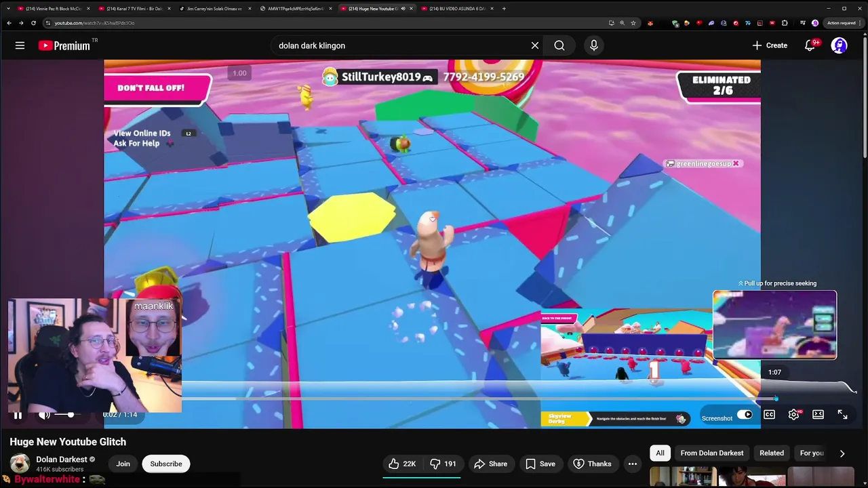Select the For you chip
The image size is (868, 488).
tap(812, 453)
